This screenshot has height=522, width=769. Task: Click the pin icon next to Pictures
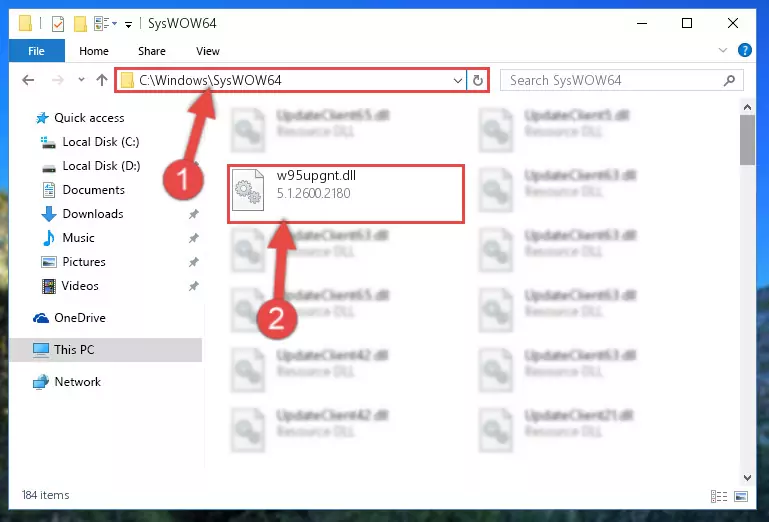coord(194,262)
